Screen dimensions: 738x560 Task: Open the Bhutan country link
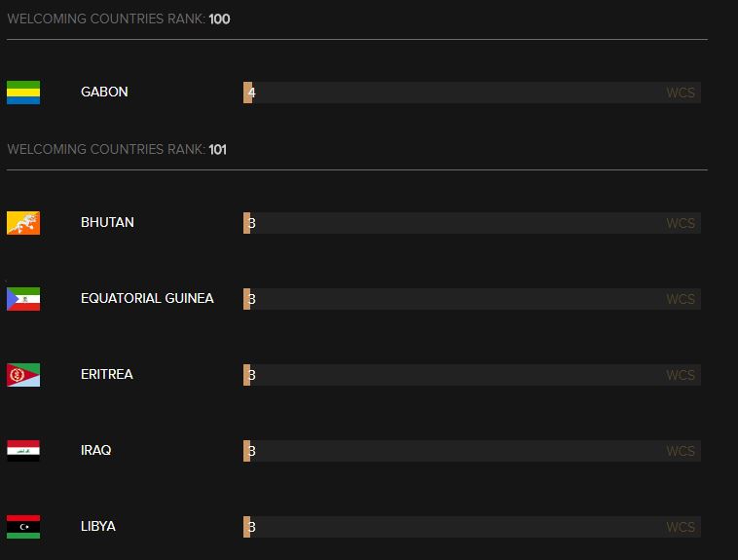pos(107,223)
